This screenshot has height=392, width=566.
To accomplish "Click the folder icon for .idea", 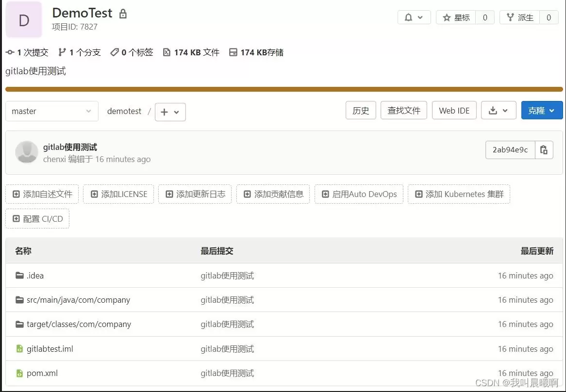I will click(19, 276).
